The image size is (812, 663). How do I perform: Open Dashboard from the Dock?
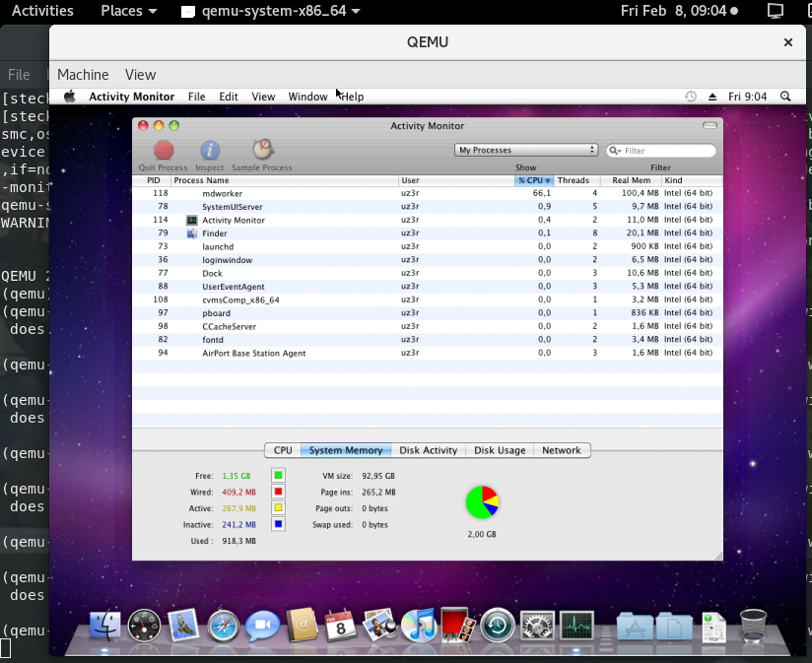coord(144,627)
